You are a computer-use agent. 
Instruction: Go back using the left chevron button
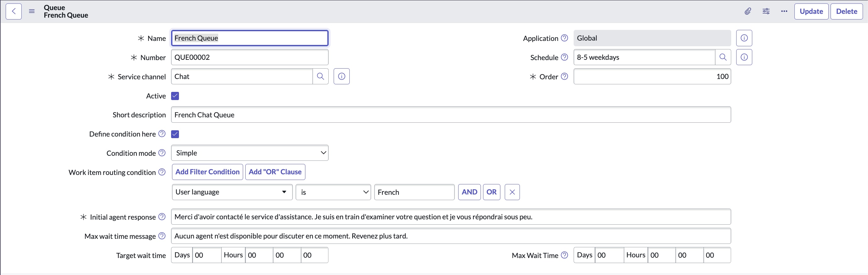pyautogui.click(x=14, y=11)
